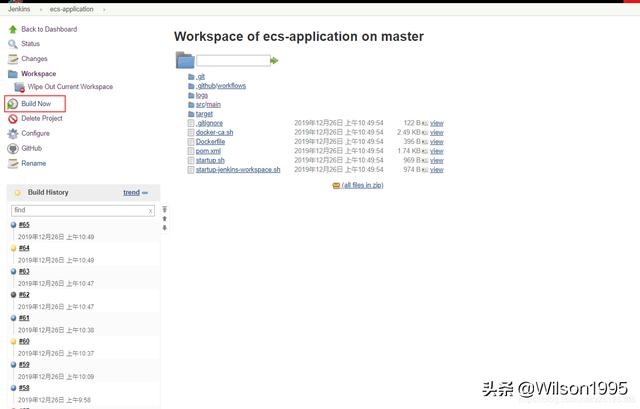Viewport: 640px width, 409px height.
Task: Open the Changes sidebar item
Action: pos(34,59)
